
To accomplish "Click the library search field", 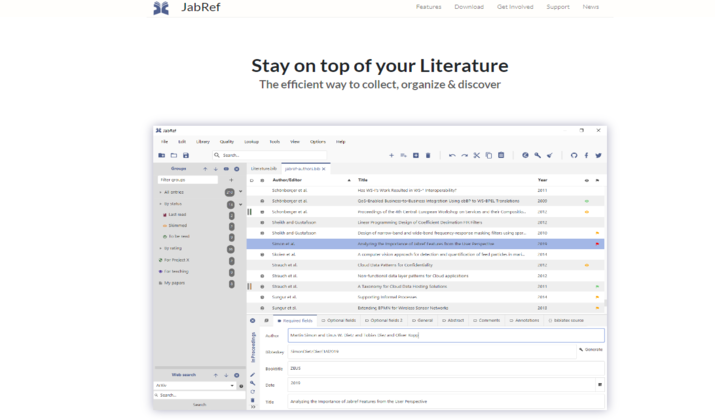I will [x=269, y=156].
